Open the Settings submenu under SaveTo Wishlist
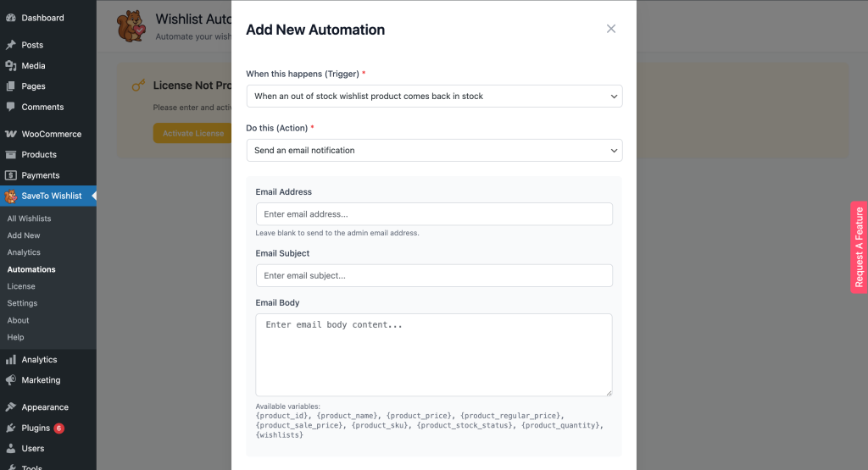Image resolution: width=868 pixels, height=470 pixels. [22, 303]
